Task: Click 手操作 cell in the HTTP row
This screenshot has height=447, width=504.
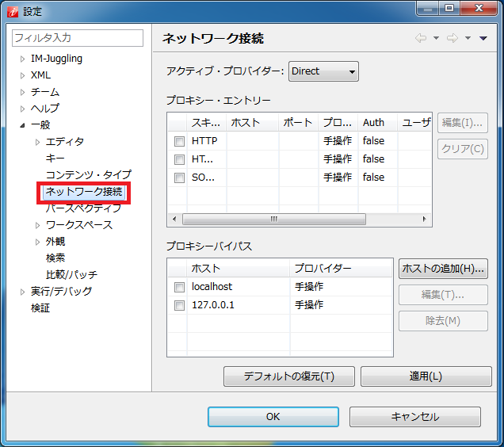Action: click(x=338, y=141)
